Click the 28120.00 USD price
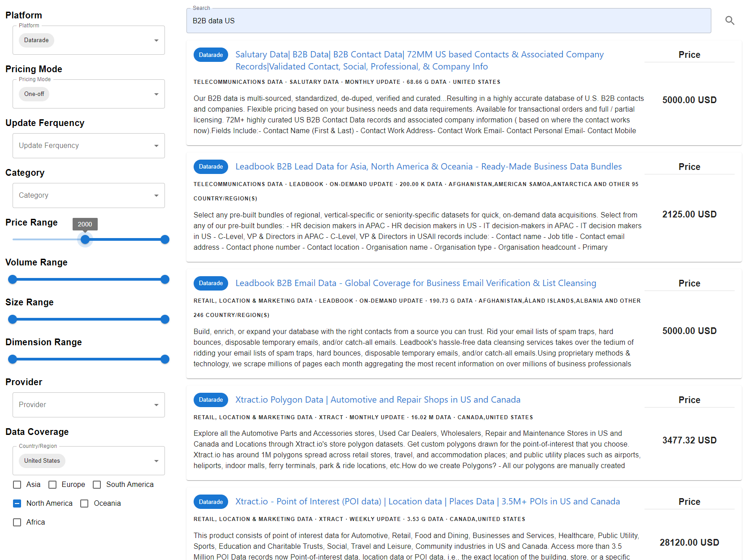 pos(689,543)
